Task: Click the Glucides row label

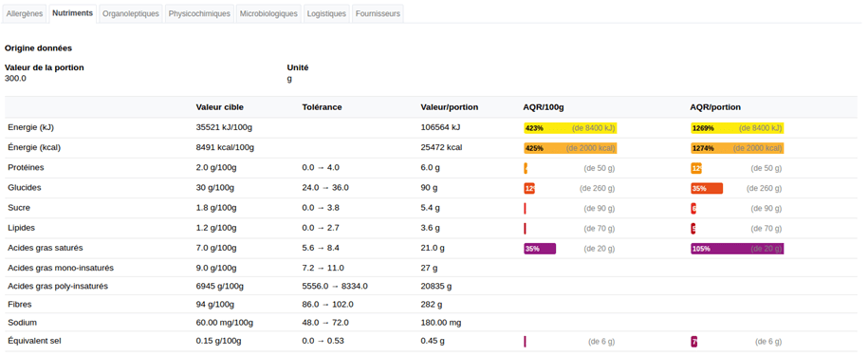Action: point(25,188)
